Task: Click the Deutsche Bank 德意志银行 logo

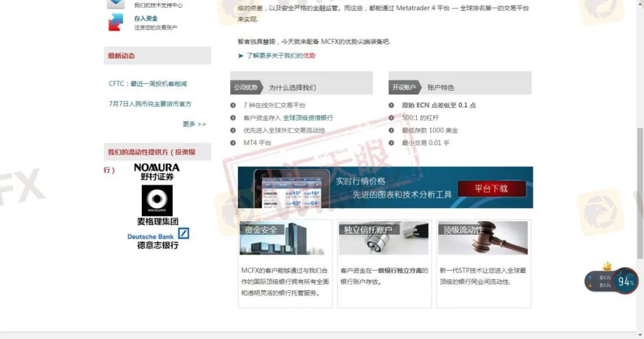Action: coord(158,239)
